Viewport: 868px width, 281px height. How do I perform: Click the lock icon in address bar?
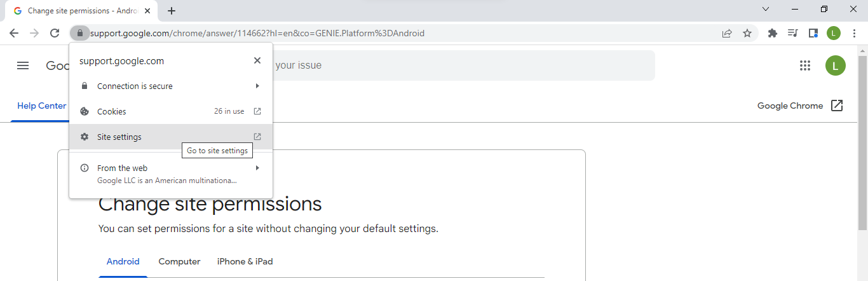(x=80, y=33)
